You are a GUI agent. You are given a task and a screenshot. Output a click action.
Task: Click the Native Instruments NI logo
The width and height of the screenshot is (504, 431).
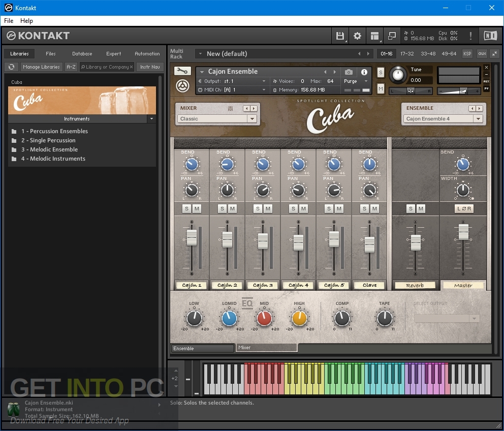coord(490,36)
